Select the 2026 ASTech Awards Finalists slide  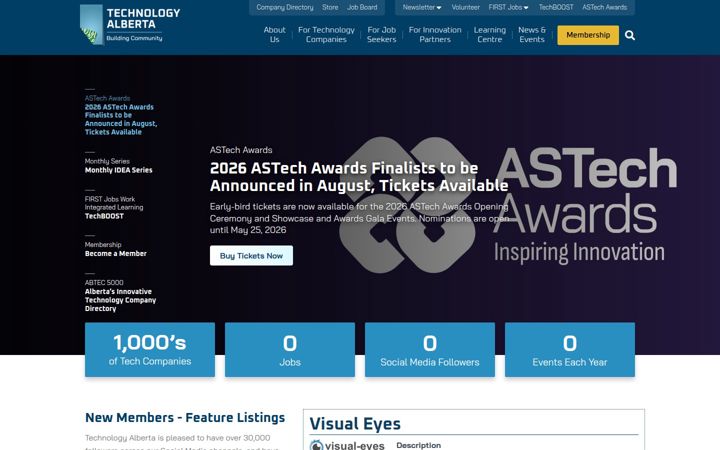point(121,115)
